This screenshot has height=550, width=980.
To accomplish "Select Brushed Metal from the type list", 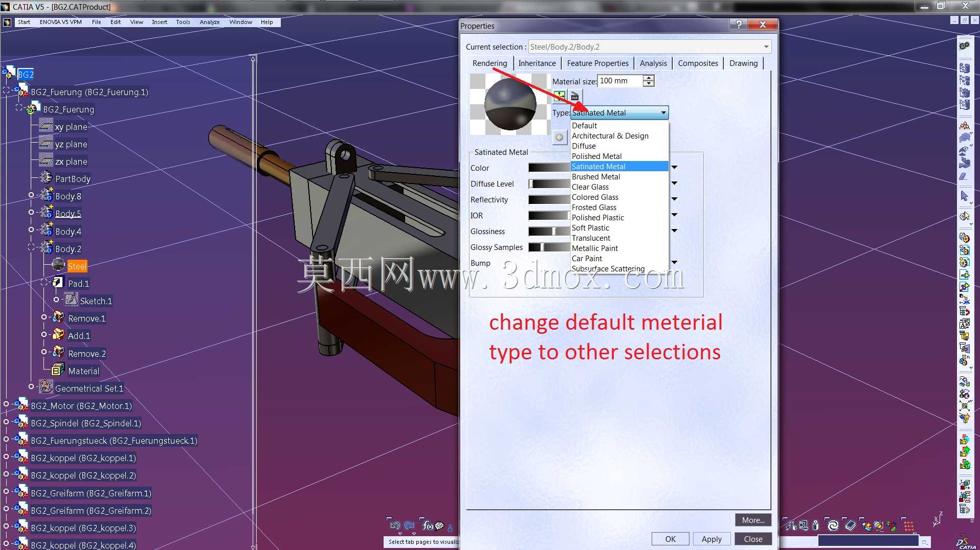I will [x=619, y=177].
